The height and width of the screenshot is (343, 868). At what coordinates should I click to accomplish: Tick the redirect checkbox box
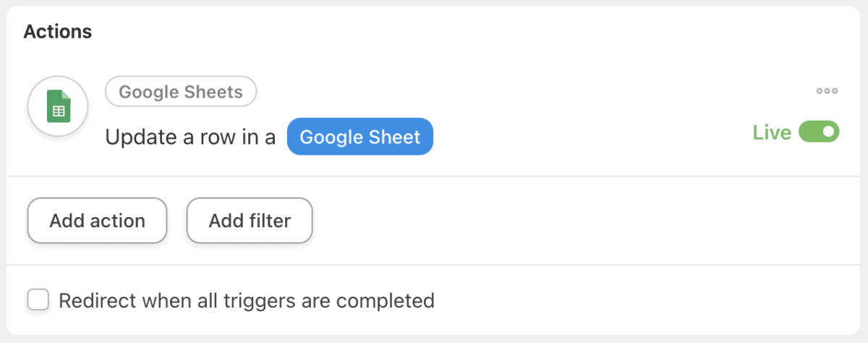click(x=38, y=300)
